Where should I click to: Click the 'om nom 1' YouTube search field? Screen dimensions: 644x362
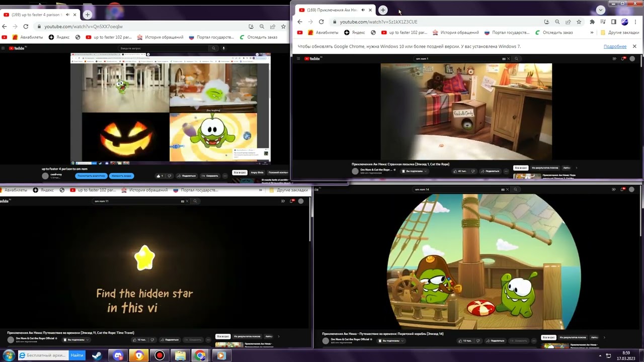pos(458,58)
